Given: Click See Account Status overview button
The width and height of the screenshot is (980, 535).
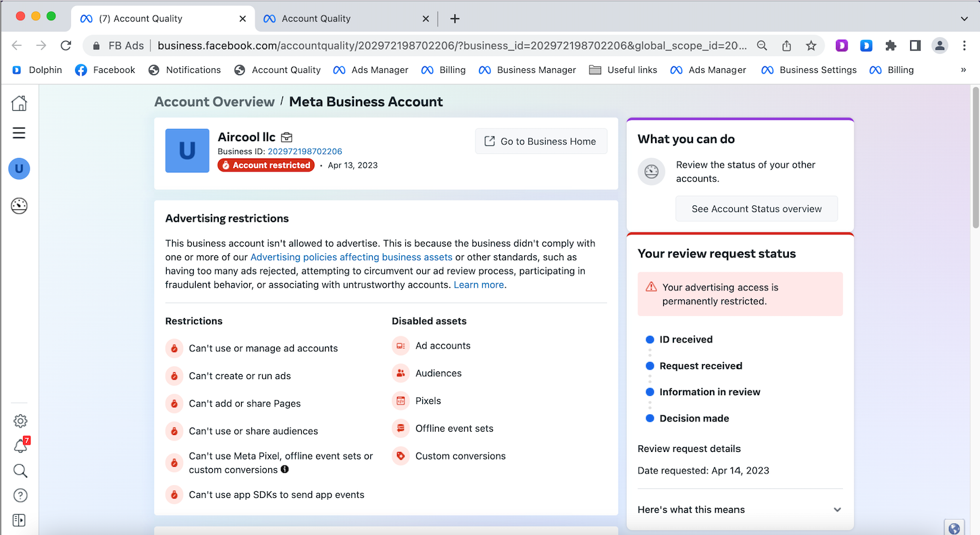Looking at the screenshot, I should pyautogui.click(x=756, y=209).
